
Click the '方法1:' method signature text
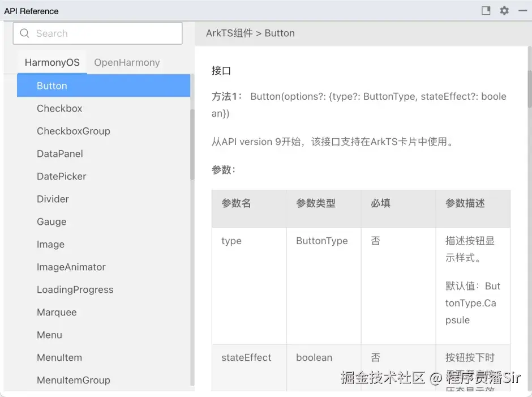pos(359,105)
